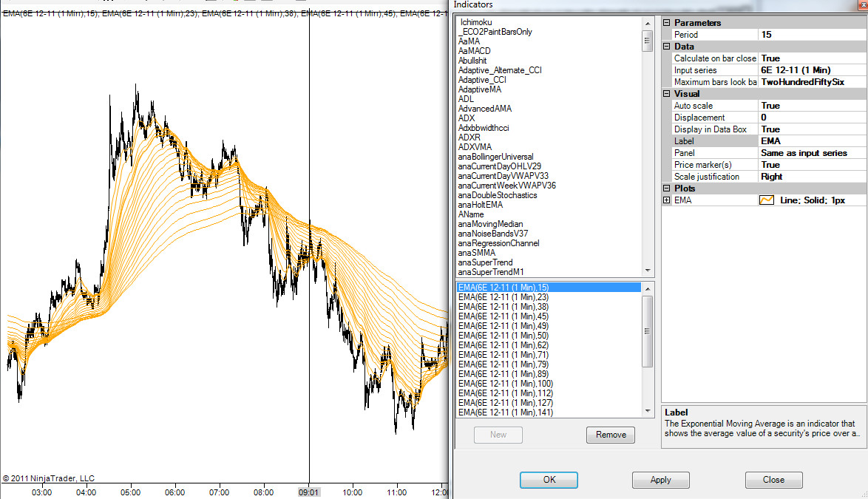Select anaSMMA indicator
Image resolution: width=868 pixels, height=499 pixels.
pos(477,253)
